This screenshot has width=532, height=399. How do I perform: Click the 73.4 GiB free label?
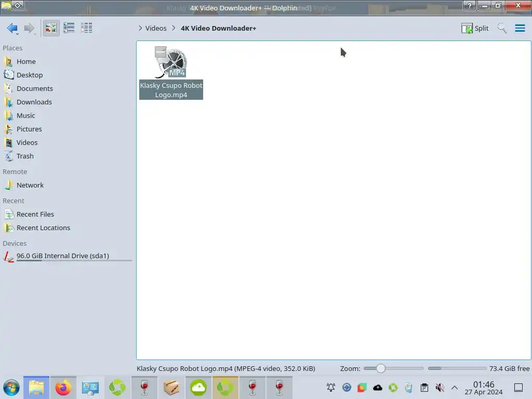tap(509, 368)
